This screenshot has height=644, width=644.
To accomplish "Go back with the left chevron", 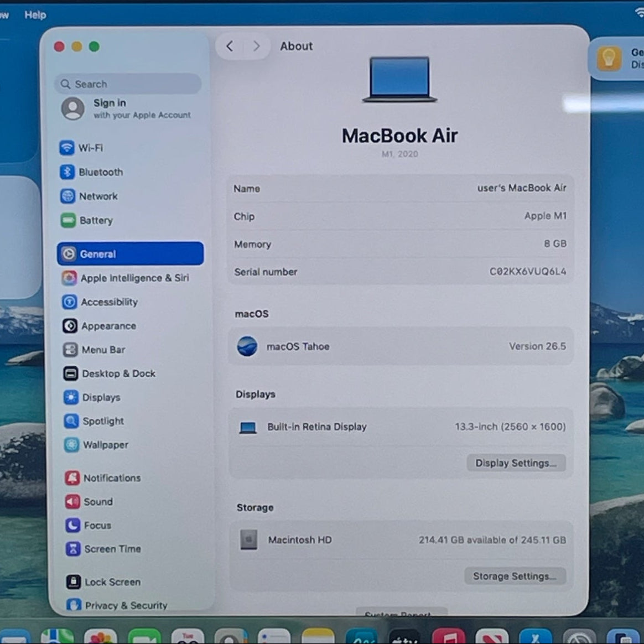I will click(230, 46).
